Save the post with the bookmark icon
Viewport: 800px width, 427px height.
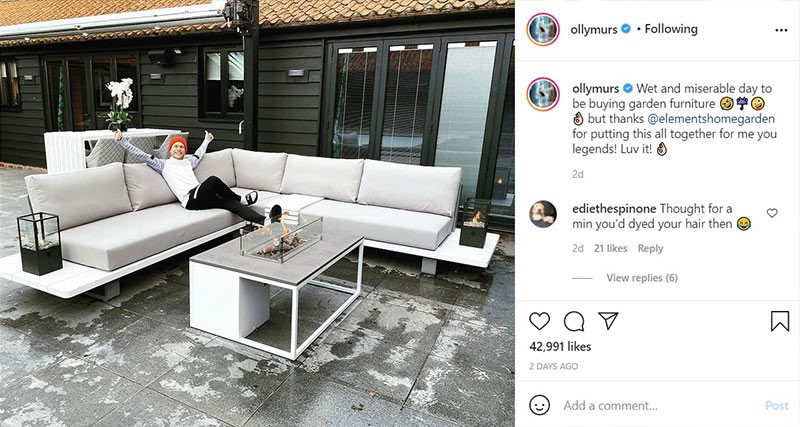[780, 321]
